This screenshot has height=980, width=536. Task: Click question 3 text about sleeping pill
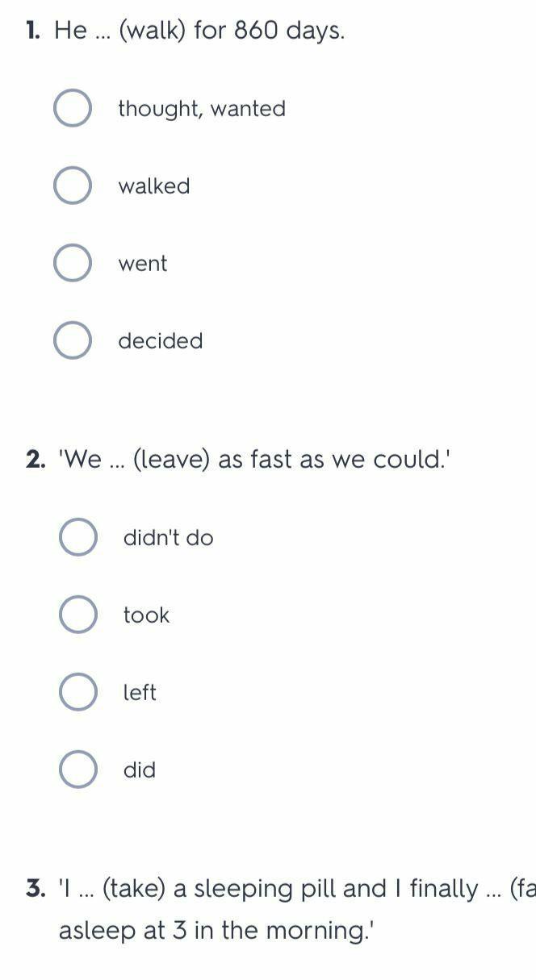tap(297, 910)
